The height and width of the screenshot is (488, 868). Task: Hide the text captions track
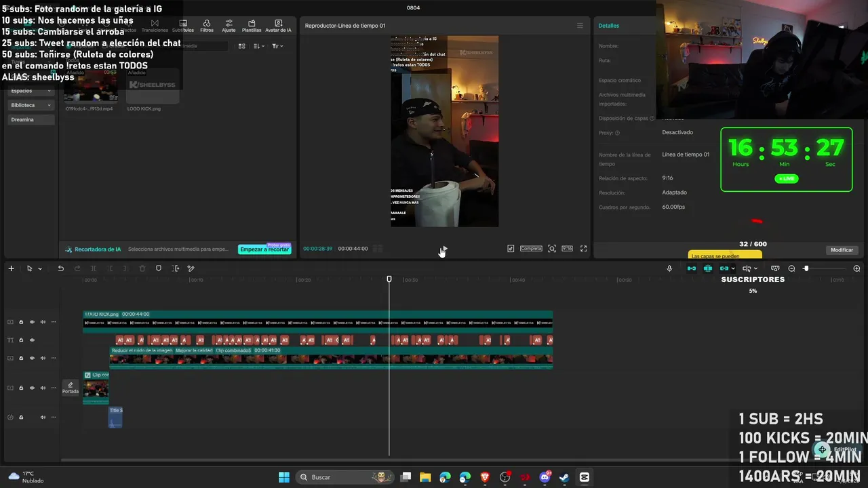(32, 340)
